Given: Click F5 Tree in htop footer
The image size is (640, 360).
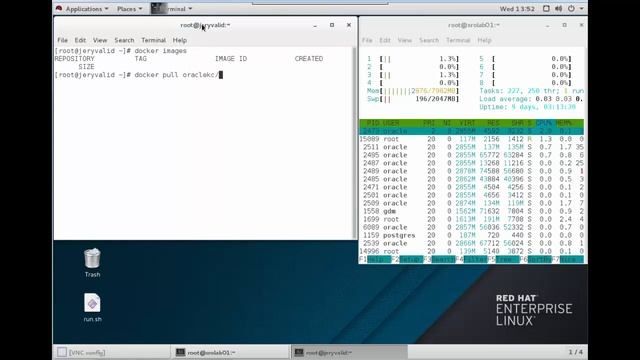Looking at the screenshot, I should coord(503,259).
